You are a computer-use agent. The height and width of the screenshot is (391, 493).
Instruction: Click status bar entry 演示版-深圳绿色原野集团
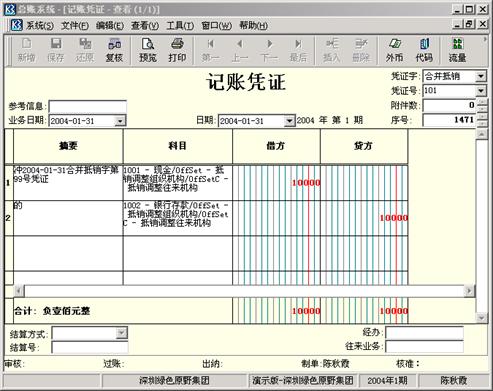303,380
